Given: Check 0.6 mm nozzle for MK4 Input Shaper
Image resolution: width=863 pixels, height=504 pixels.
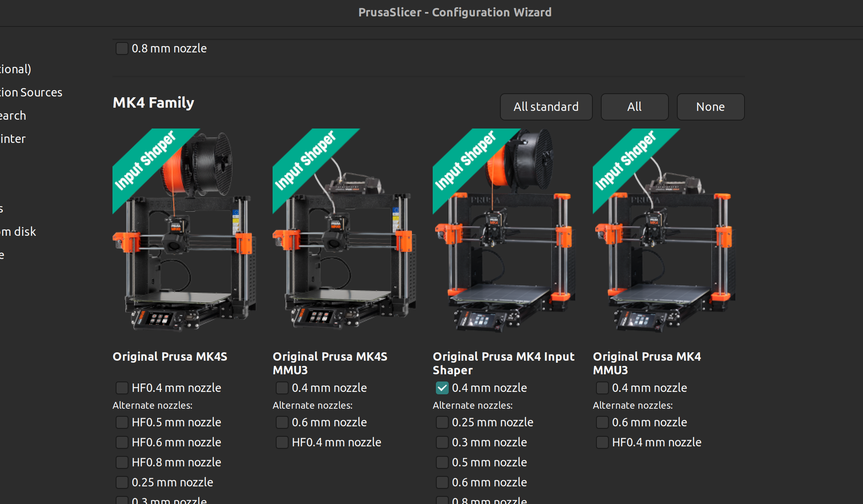Looking at the screenshot, I should click(442, 482).
